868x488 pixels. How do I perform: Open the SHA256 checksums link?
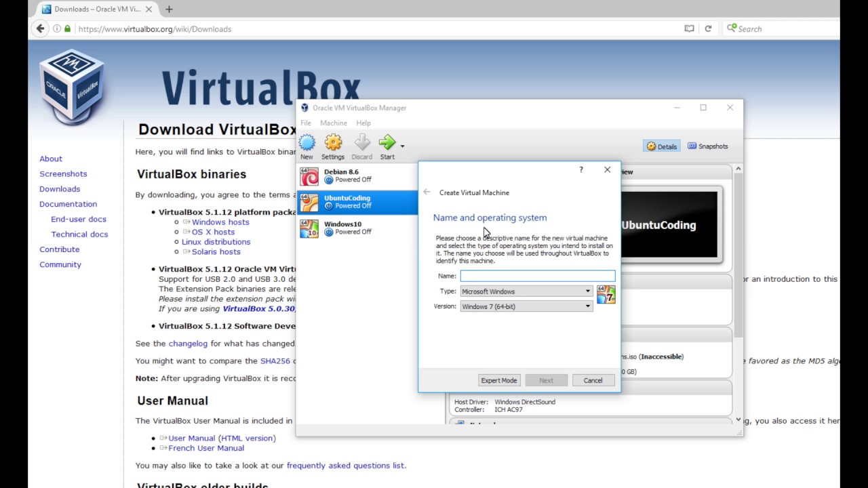coord(275,361)
